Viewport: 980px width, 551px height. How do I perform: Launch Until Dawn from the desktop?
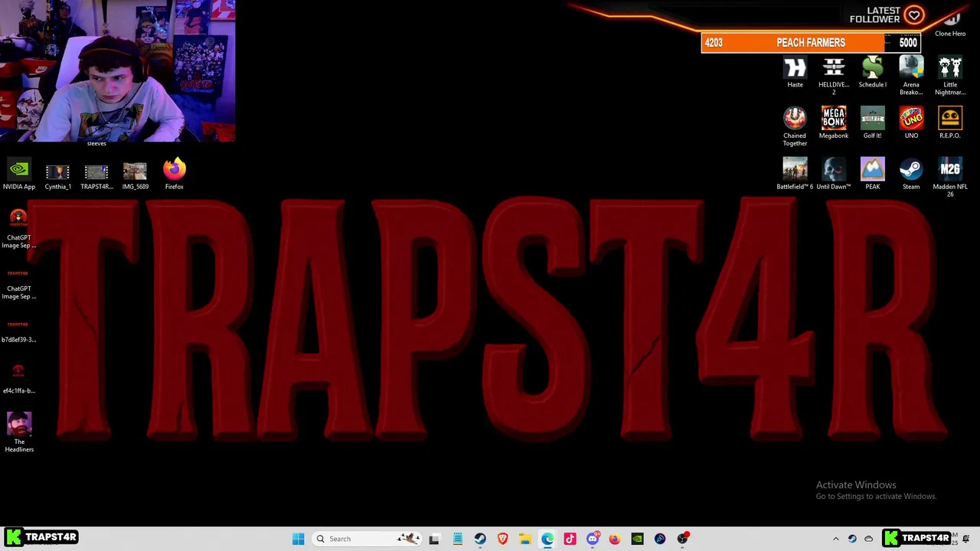tap(834, 174)
